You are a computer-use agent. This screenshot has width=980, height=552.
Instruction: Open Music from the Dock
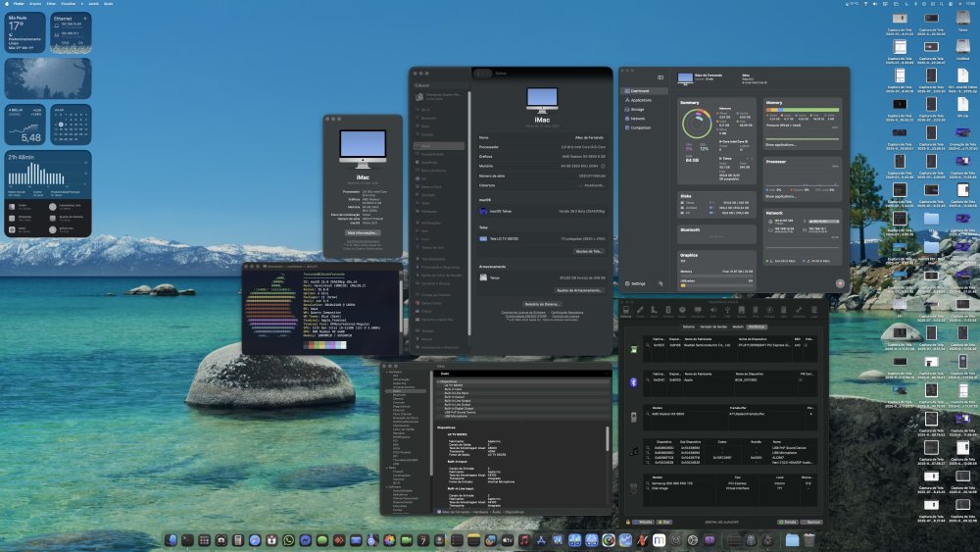click(524, 540)
